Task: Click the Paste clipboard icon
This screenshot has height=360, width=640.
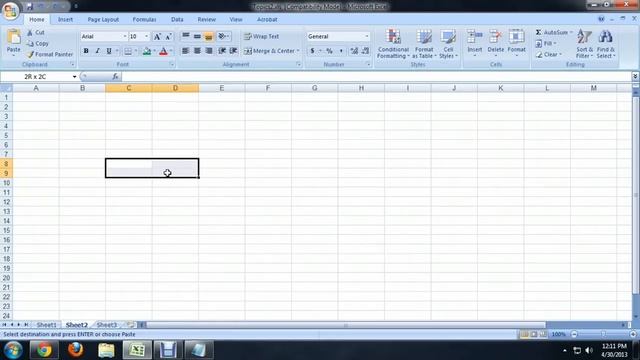Action: (x=13, y=38)
